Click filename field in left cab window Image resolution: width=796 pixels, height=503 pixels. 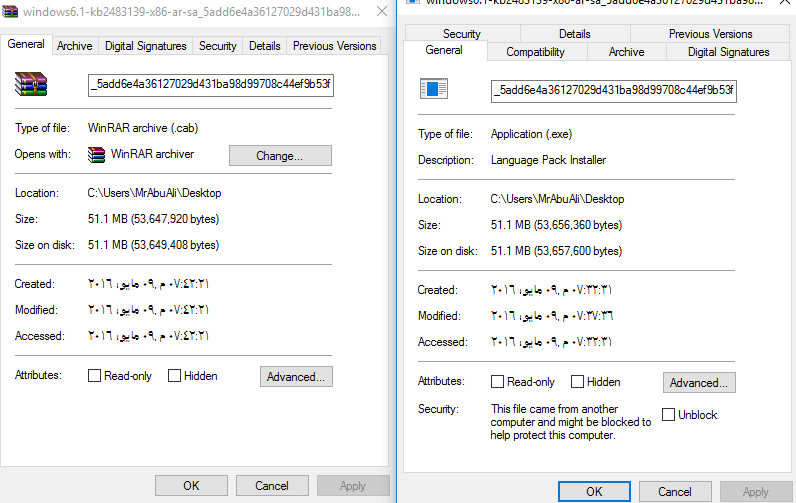[x=211, y=85]
